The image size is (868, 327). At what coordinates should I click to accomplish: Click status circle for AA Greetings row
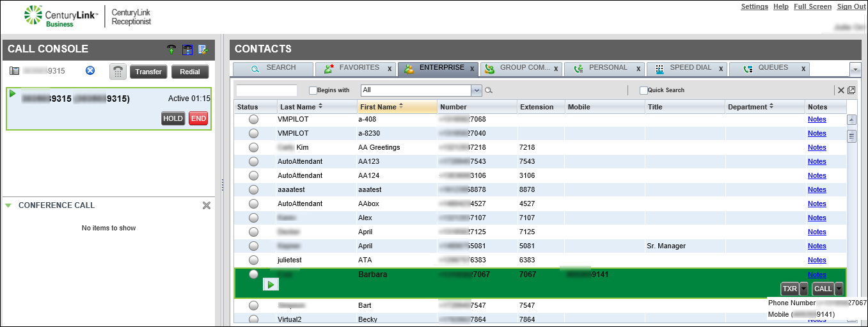tap(253, 147)
